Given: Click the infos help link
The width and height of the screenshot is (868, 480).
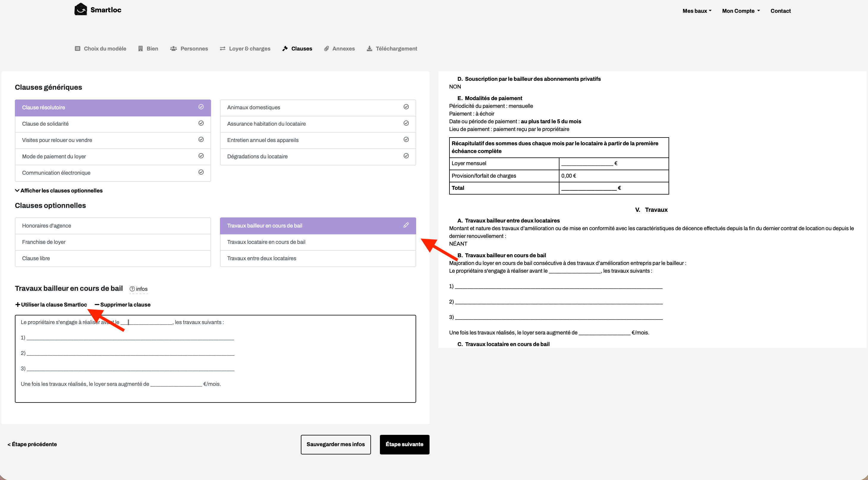Looking at the screenshot, I should [139, 289].
